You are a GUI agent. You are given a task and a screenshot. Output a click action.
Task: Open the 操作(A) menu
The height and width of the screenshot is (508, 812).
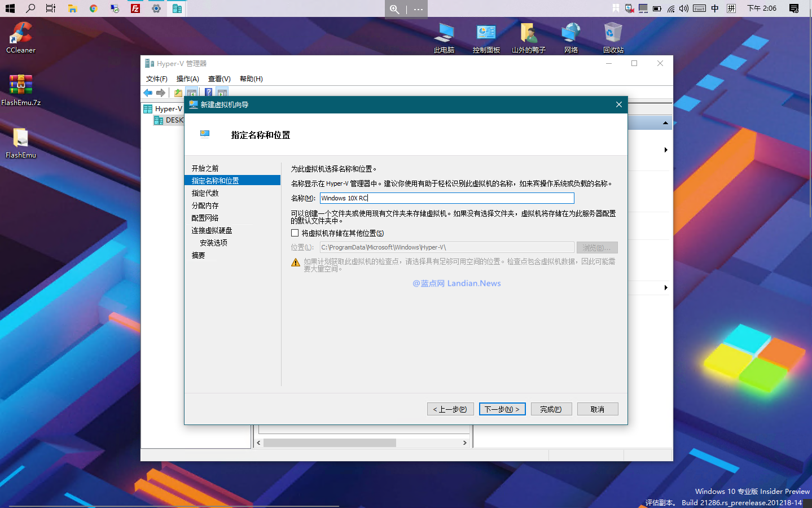pyautogui.click(x=188, y=79)
